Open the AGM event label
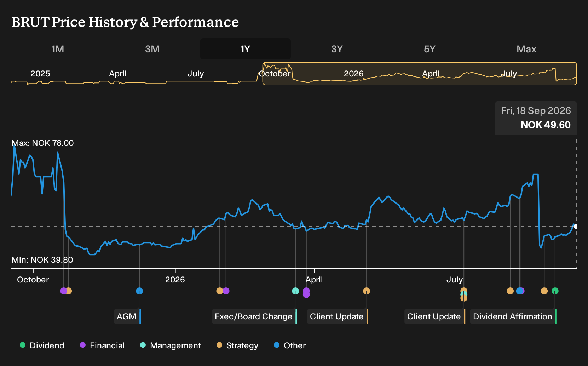This screenshot has width=588, height=366. pyautogui.click(x=127, y=316)
